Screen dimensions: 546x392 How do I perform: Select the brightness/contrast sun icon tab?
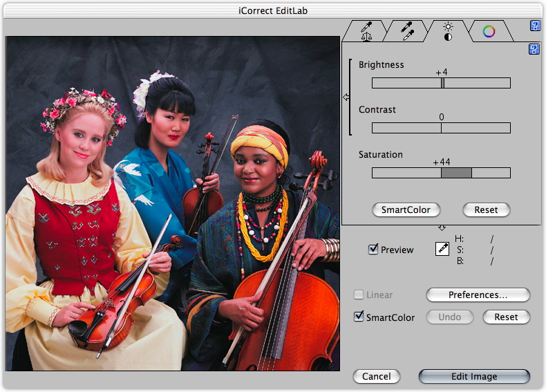448,32
